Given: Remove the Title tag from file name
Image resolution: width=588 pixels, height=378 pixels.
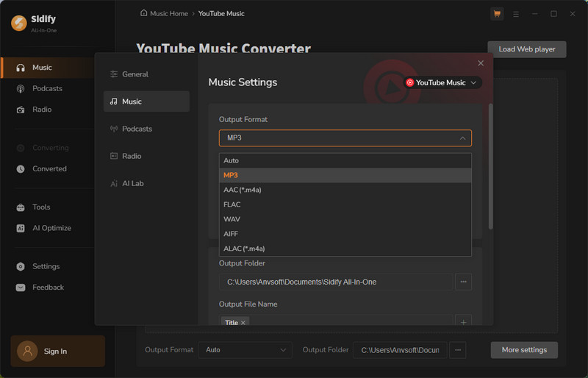Looking at the screenshot, I should click(243, 322).
